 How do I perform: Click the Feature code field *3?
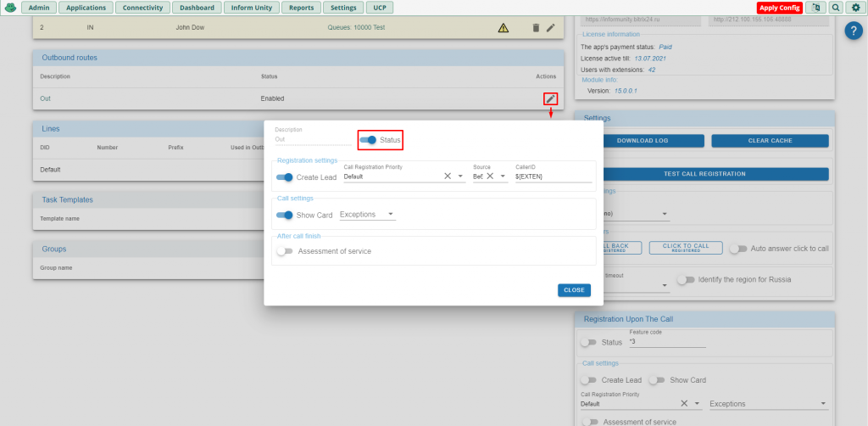pos(668,342)
